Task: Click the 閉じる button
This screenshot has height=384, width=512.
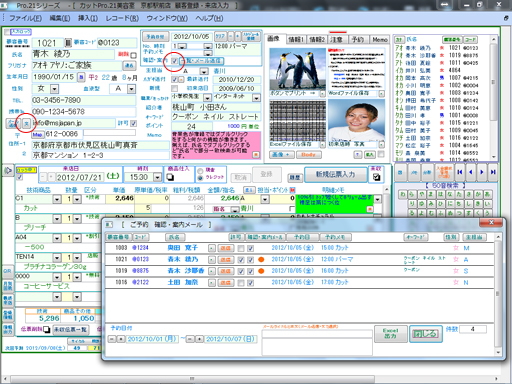Action: coord(425,334)
